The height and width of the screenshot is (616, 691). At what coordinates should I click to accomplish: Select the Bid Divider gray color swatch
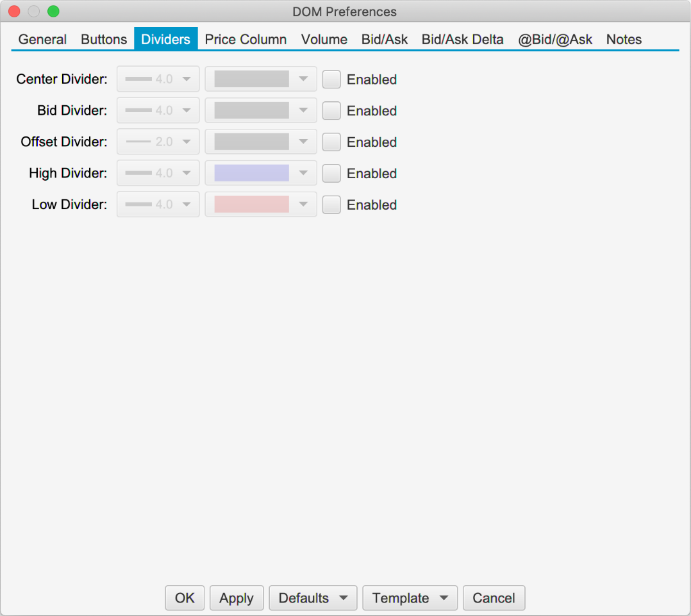click(252, 111)
